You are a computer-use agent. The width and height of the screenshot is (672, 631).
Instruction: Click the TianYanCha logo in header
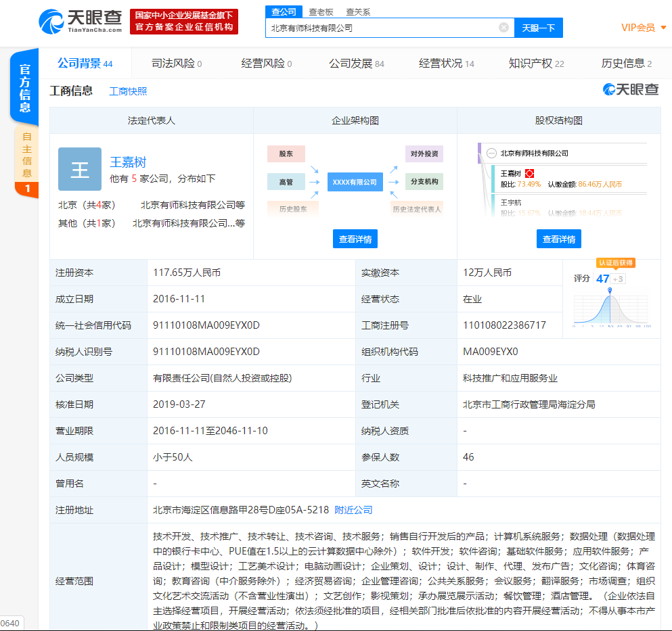click(80, 21)
